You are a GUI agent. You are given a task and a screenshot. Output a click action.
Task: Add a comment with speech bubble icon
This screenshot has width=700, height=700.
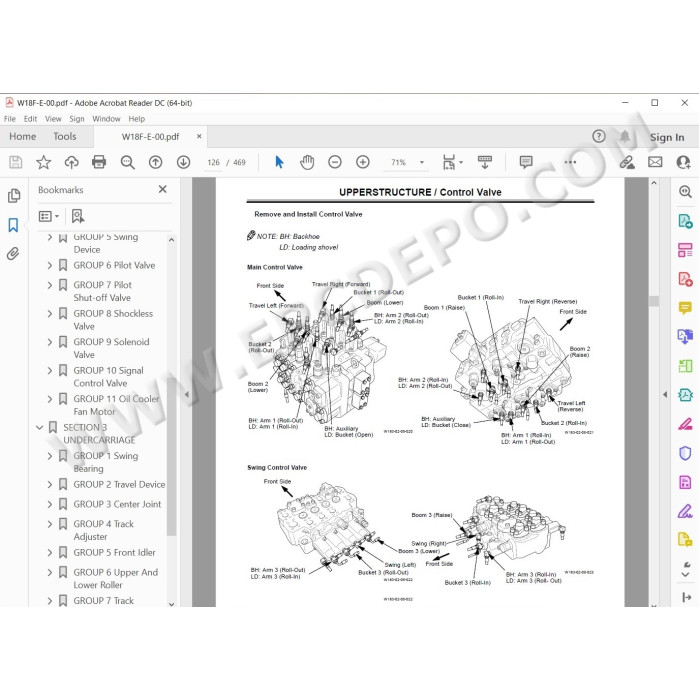[526, 162]
